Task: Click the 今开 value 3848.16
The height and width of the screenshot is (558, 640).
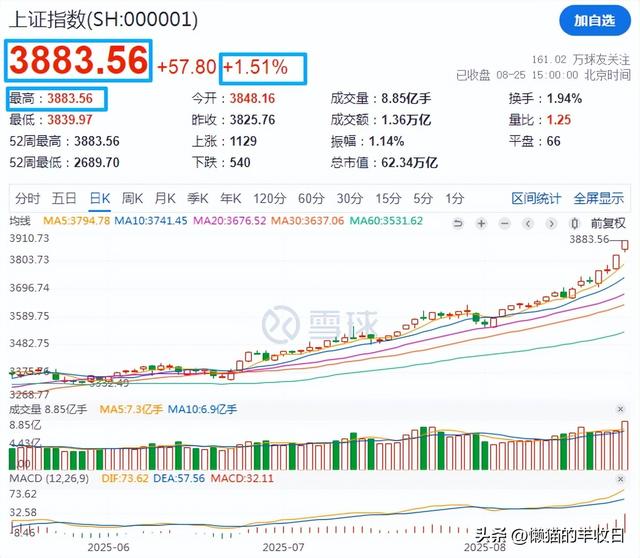Action: [x=252, y=98]
